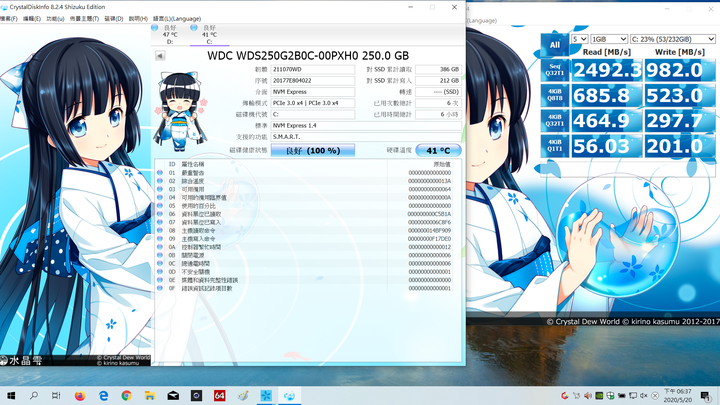Click the firmware field 211070WD
This screenshot has height=405, width=720.
[x=313, y=69]
